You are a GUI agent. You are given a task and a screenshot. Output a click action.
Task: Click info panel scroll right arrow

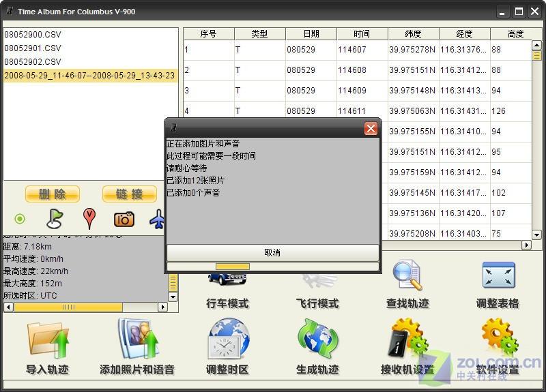162,307
